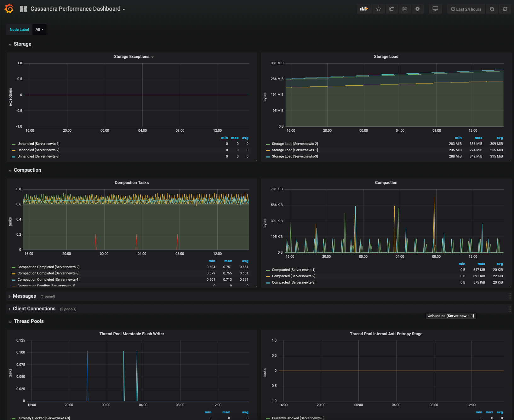The width and height of the screenshot is (514, 420).
Task: Click the zoom out magnifier icon
Action: point(492,9)
